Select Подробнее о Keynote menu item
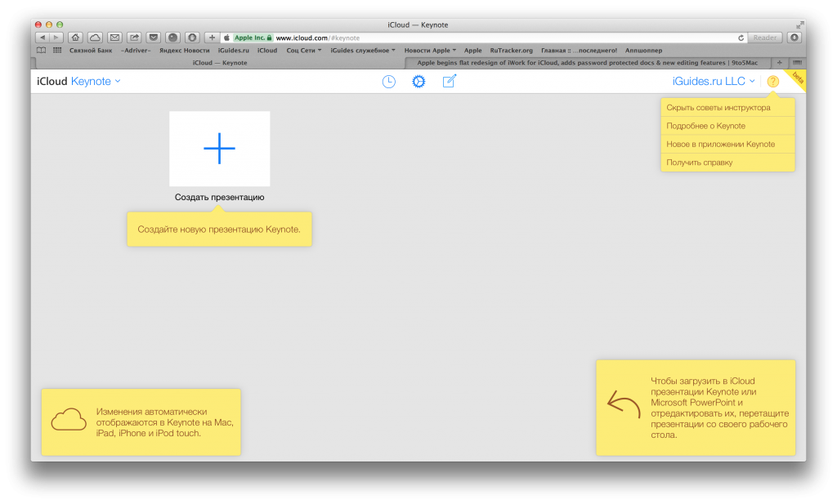 tap(727, 126)
